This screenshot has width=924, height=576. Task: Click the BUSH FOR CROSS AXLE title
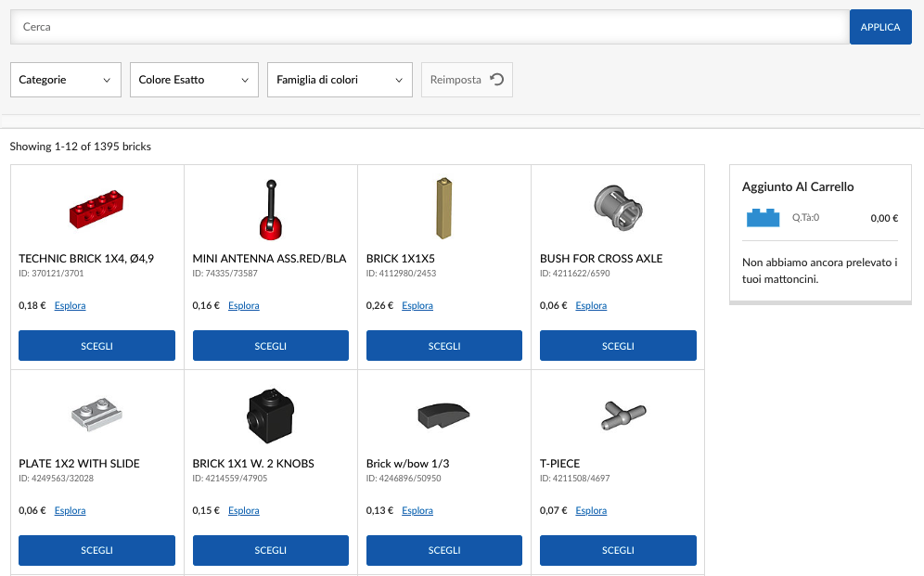point(601,259)
